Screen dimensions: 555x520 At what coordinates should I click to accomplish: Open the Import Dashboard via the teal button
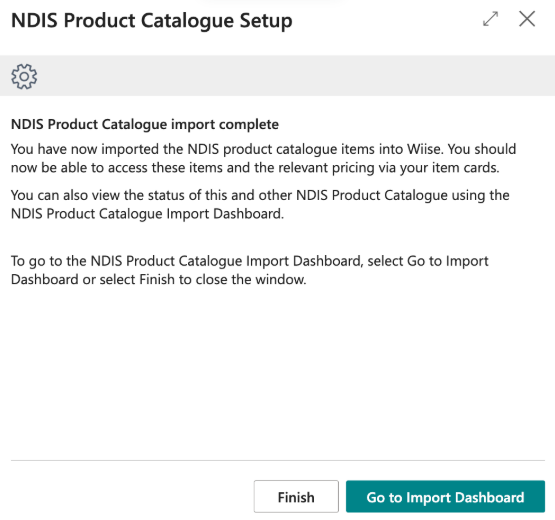click(x=445, y=497)
